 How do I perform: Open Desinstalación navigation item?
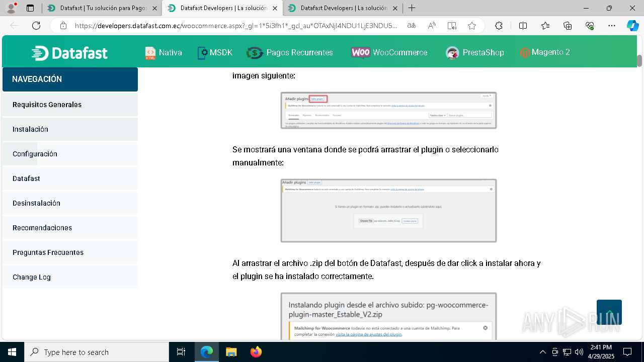click(x=70, y=203)
